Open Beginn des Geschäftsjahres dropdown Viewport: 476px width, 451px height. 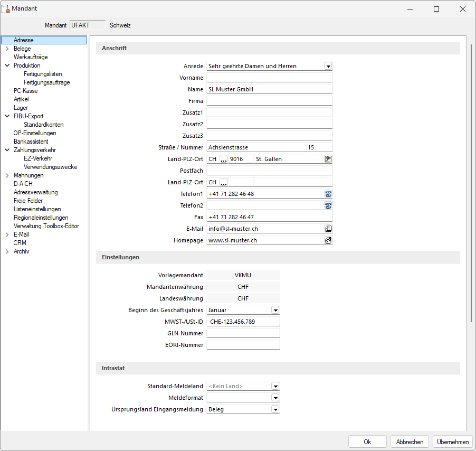click(x=275, y=310)
